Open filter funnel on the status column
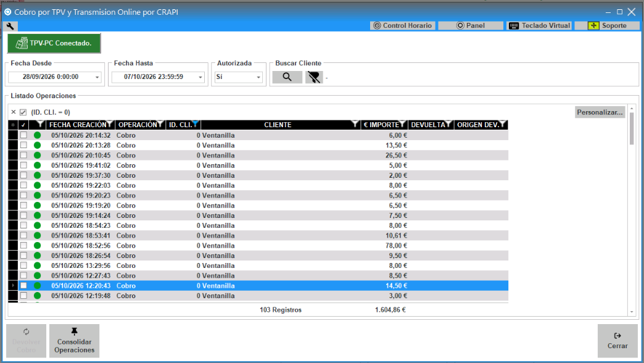 (x=40, y=123)
